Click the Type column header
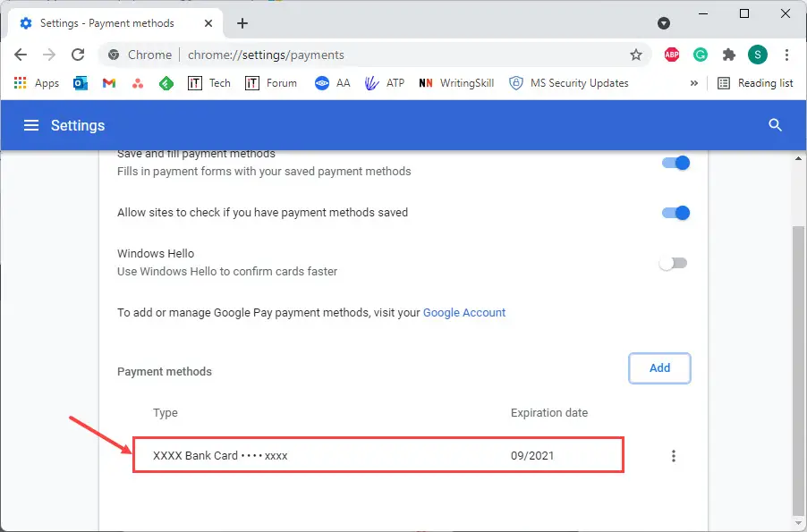The height and width of the screenshot is (532, 807). [166, 412]
